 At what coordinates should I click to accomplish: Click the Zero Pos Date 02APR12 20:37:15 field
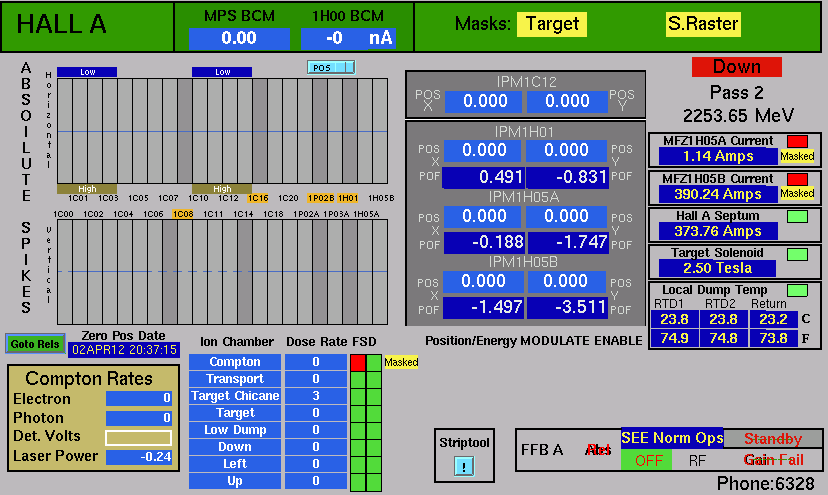(x=124, y=350)
